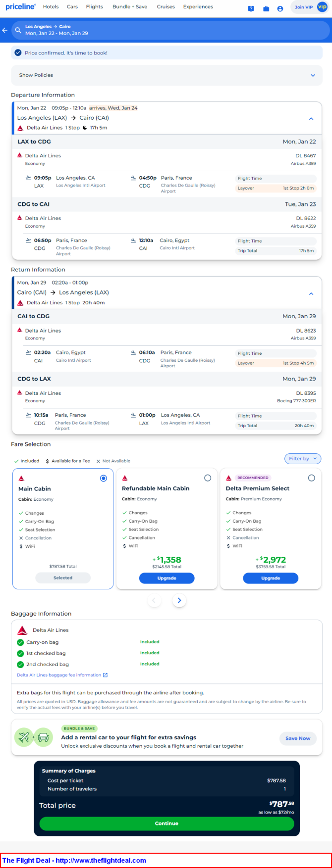Select the Main Cabin fare radio button
Image resolution: width=332 pixels, height=868 pixels.
pyautogui.click(x=104, y=478)
